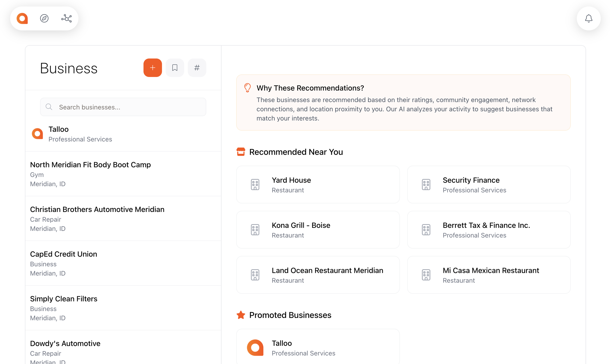Click the search magnifier icon

[x=49, y=107]
